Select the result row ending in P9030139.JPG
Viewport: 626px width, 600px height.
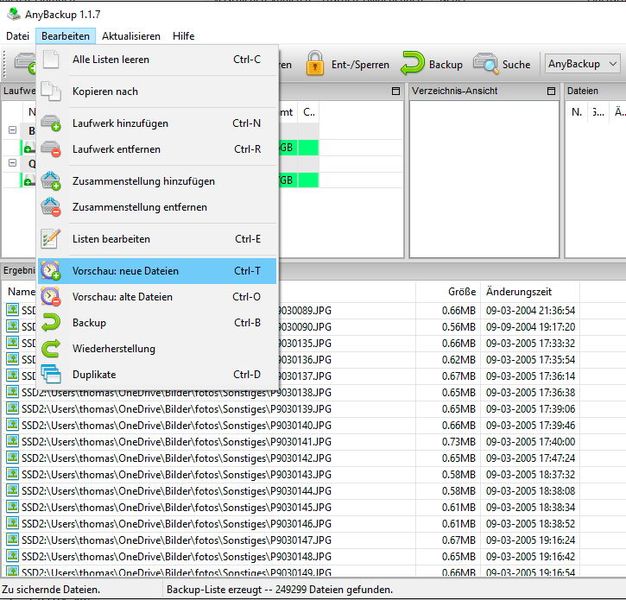[x=290, y=409]
